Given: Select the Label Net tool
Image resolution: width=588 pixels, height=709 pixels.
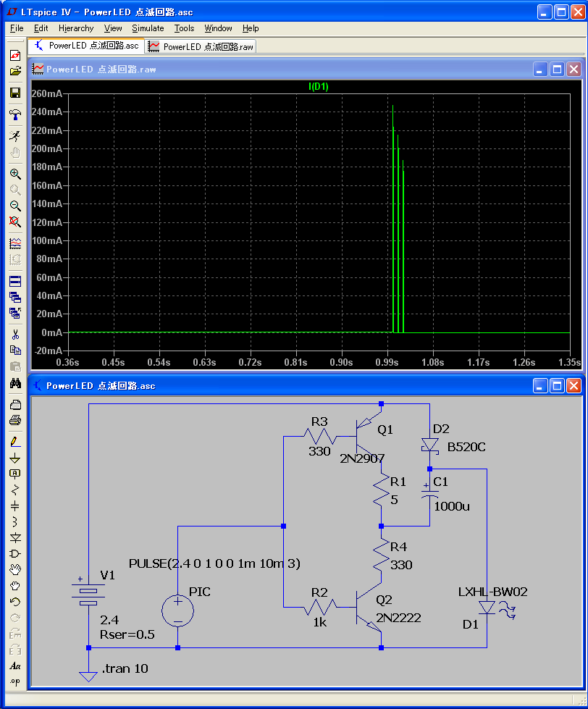Looking at the screenshot, I should click(15, 474).
